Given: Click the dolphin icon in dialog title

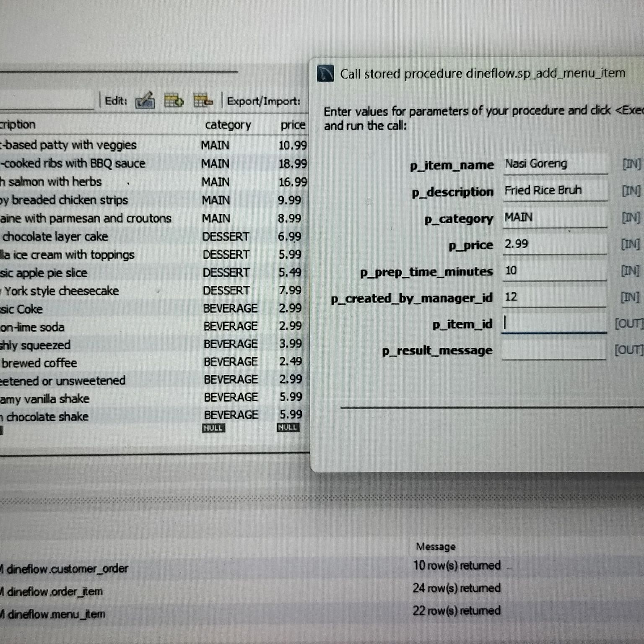Looking at the screenshot, I should tap(325, 74).
